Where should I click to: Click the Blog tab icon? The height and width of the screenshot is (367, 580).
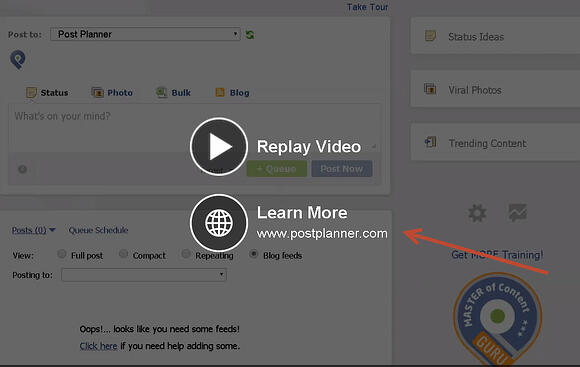pos(220,92)
